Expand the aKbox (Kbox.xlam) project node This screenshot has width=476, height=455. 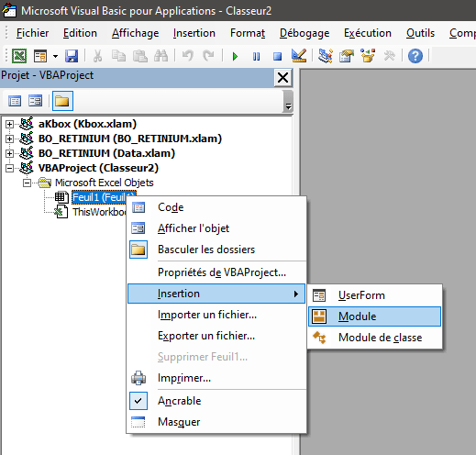point(9,124)
